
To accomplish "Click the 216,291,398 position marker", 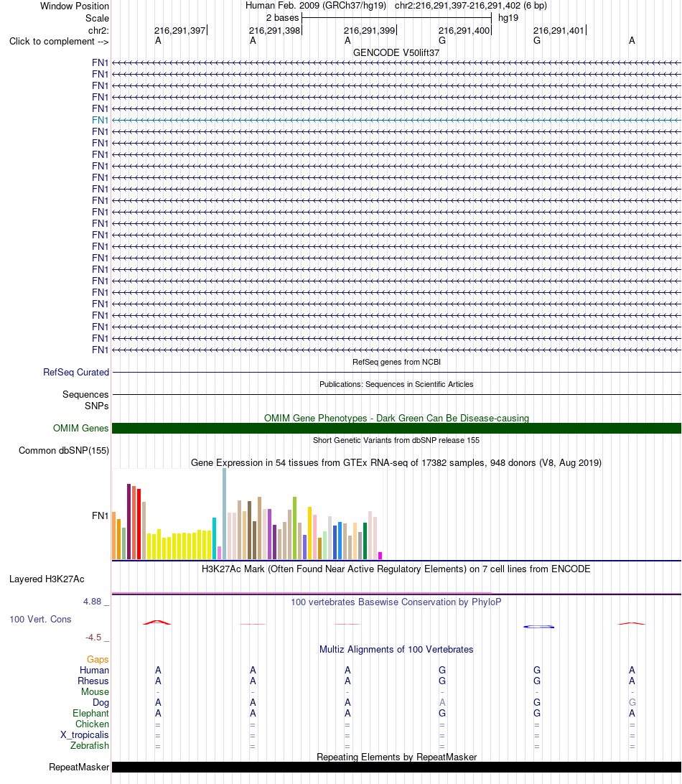I will (275, 30).
